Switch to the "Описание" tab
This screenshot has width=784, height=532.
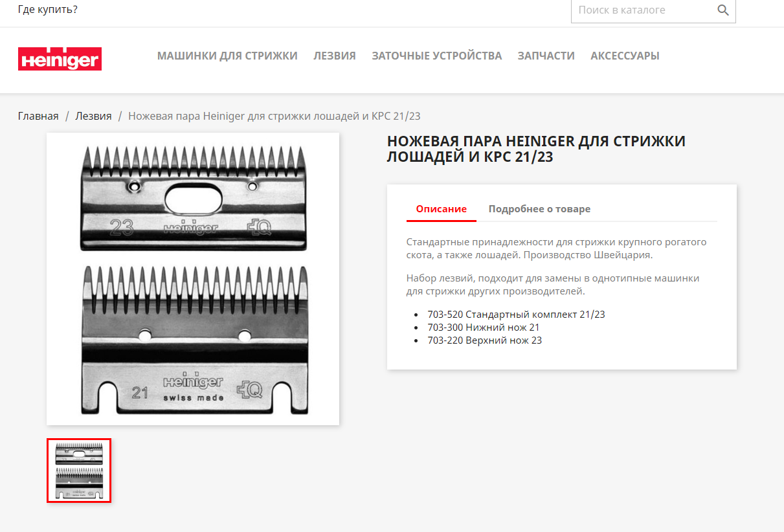pyautogui.click(x=441, y=209)
